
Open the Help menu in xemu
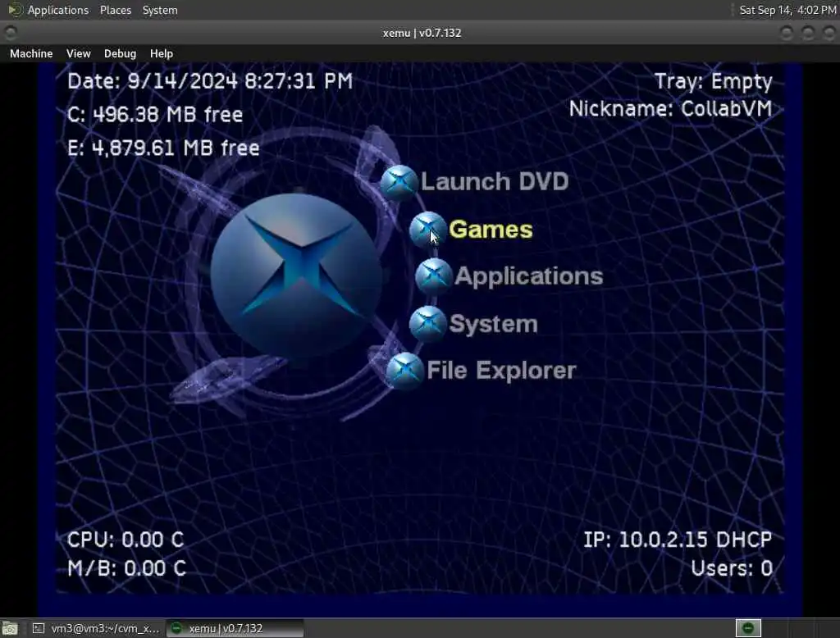162,53
